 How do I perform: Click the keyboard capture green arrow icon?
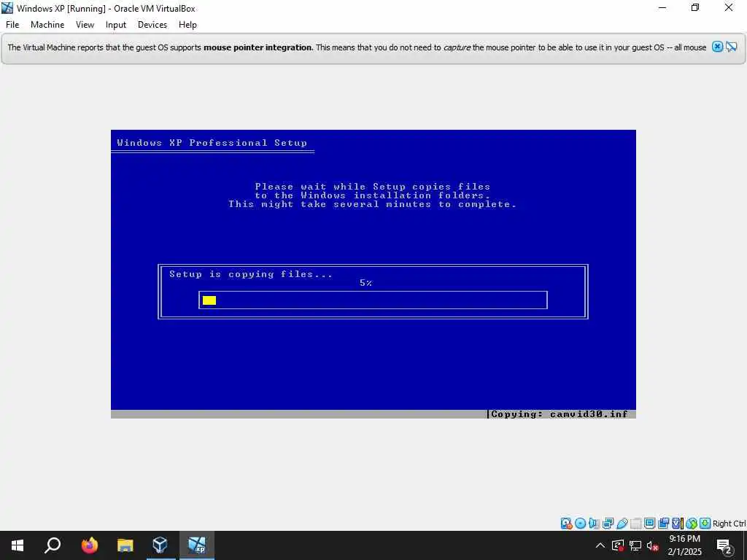click(x=705, y=524)
